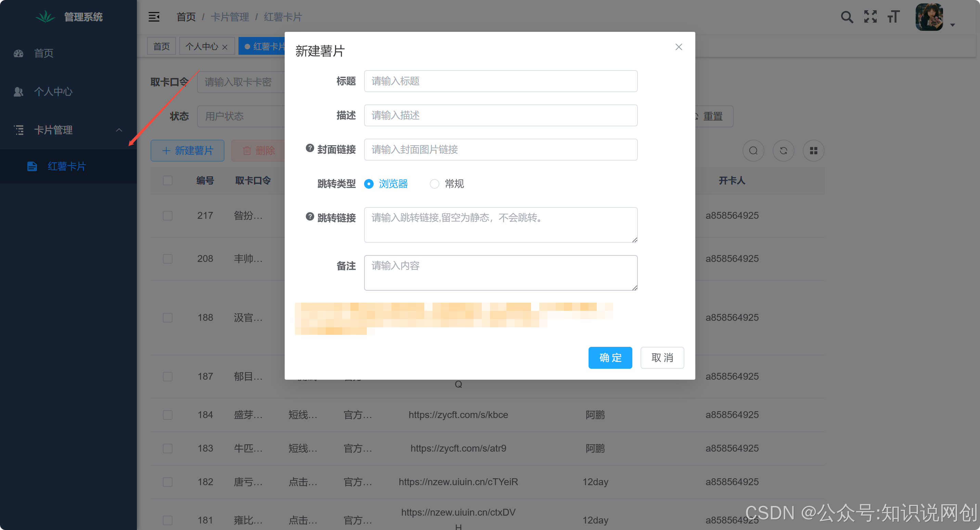The image size is (980, 530).
Task: Open the font size setting icon
Action: pyautogui.click(x=893, y=17)
